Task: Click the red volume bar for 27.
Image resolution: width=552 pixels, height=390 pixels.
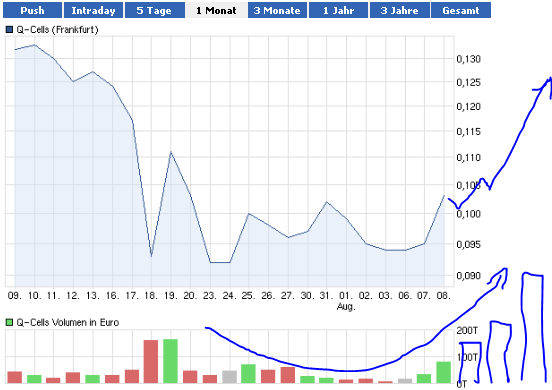Action: [x=288, y=375]
